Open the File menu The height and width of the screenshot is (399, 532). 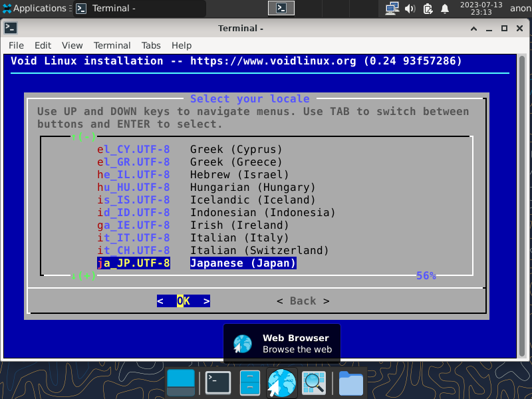16,45
